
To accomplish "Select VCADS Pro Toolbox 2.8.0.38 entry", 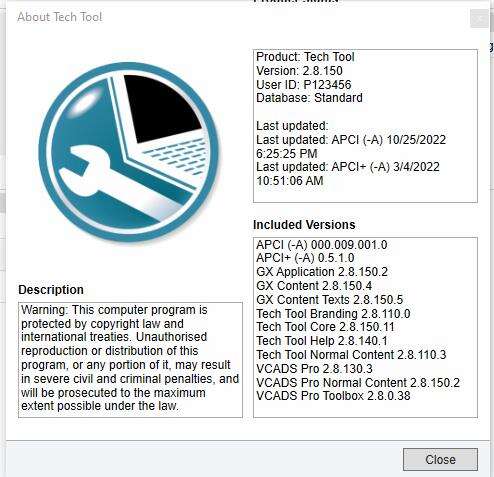I will (x=333, y=396).
